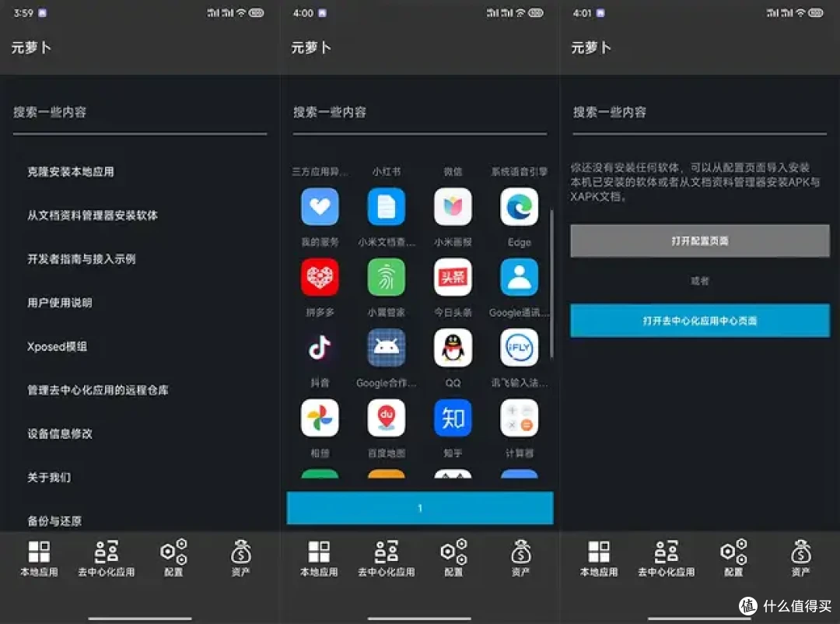
Task: Select 配置 tab in left screen
Action: pyautogui.click(x=173, y=559)
